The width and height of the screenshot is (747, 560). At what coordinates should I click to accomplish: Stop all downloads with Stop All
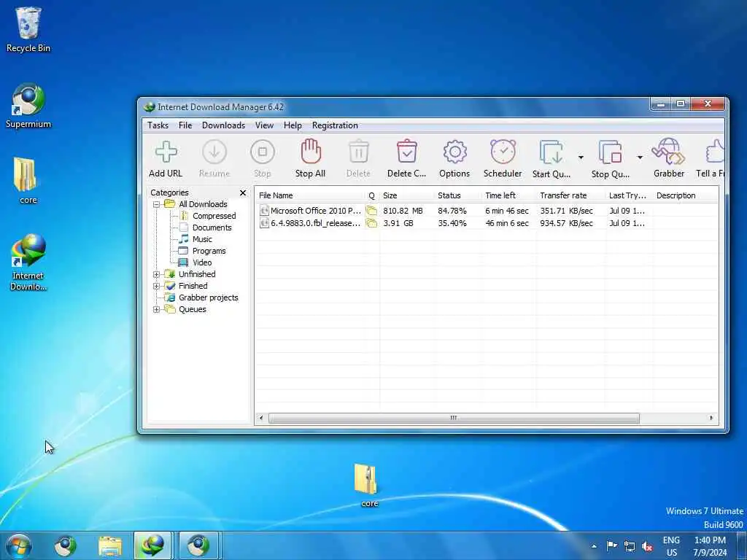(x=311, y=158)
